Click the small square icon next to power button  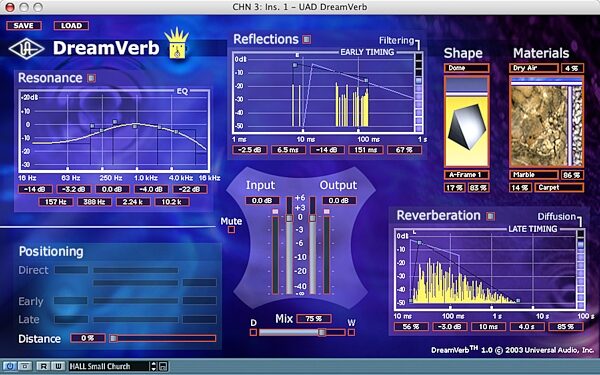pyautogui.click(x=25, y=366)
